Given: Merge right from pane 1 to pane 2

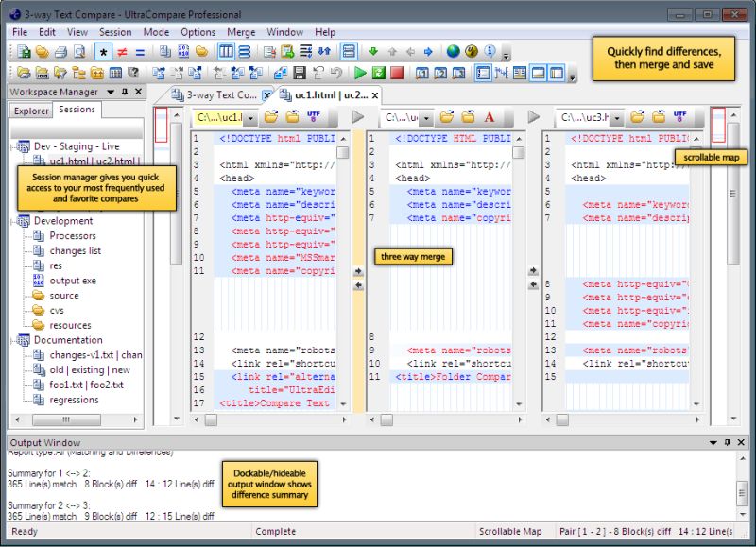Looking at the screenshot, I should (x=358, y=271).
